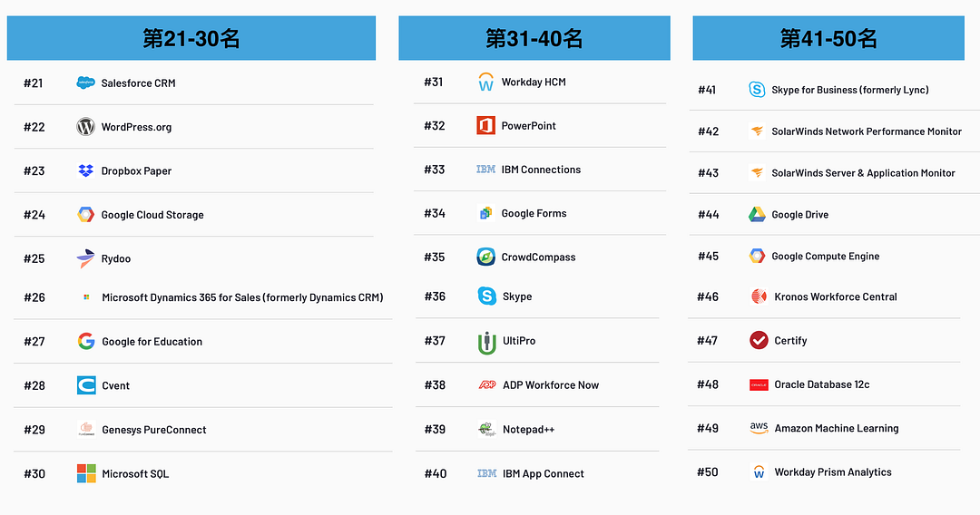Click the Cvent blue C logo

tap(86, 385)
